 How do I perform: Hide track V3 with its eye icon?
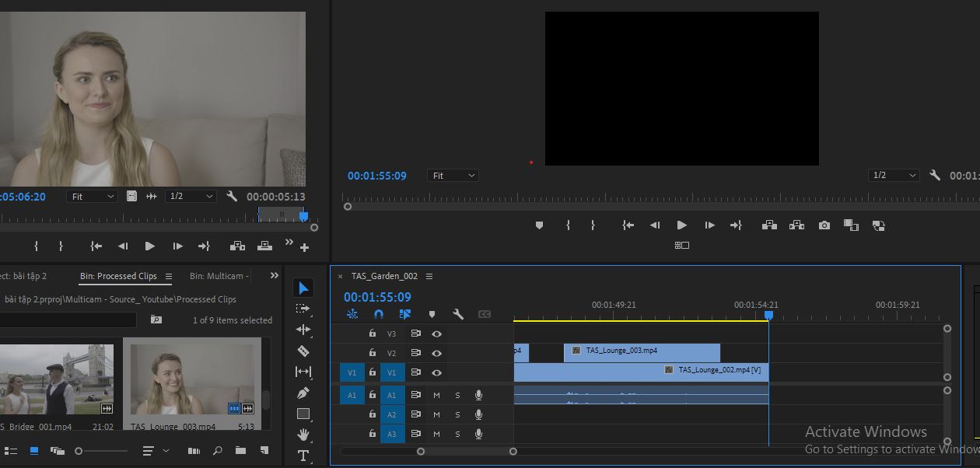pos(437,334)
